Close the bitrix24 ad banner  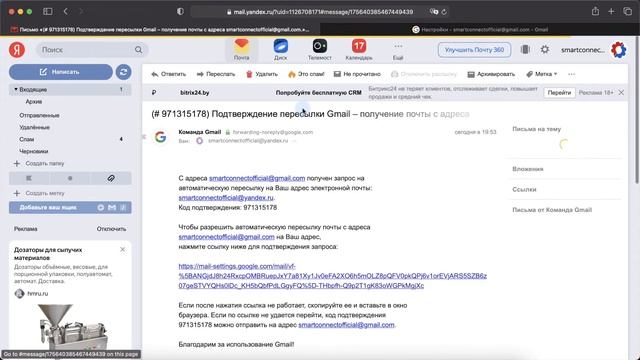click(621, 93)
